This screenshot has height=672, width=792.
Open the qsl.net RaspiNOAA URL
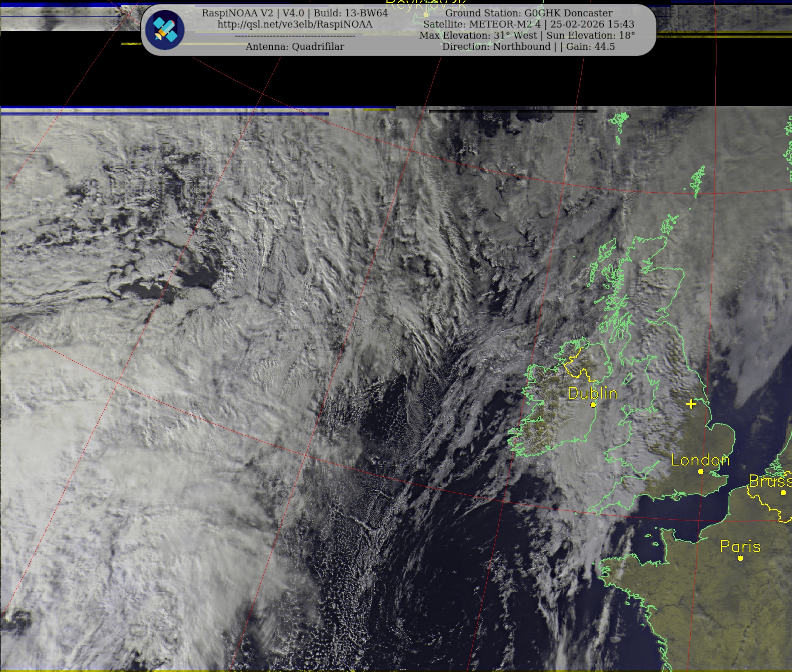(x=295, y=24)
